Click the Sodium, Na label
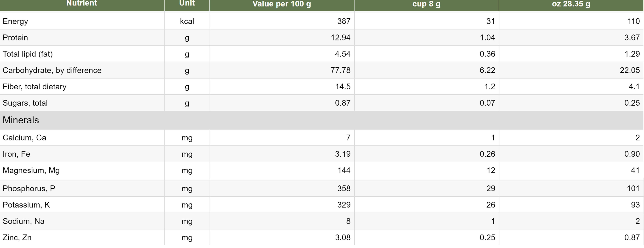The image size is (644, 248). [24, 221]
